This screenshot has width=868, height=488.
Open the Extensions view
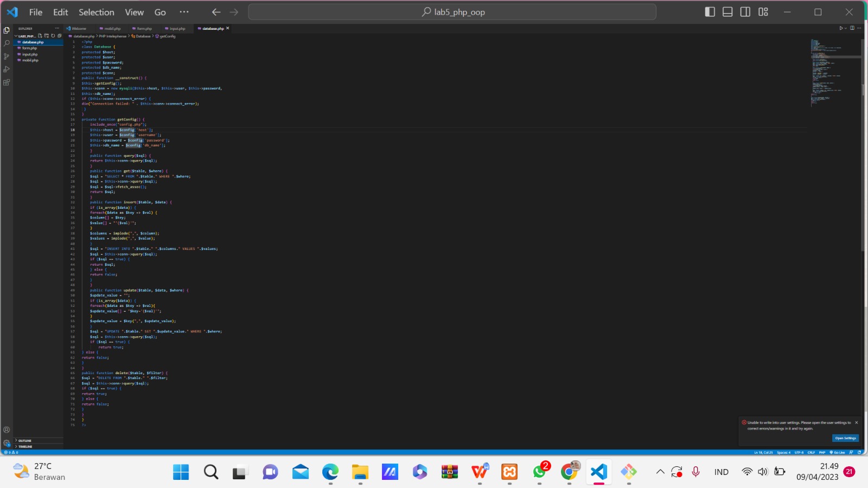[7, 82]
